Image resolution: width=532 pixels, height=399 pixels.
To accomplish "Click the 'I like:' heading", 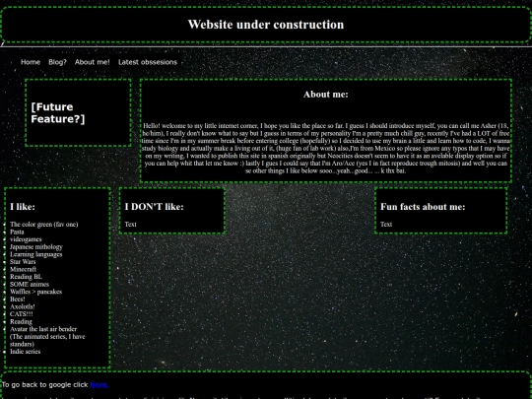I will (23, 207).
